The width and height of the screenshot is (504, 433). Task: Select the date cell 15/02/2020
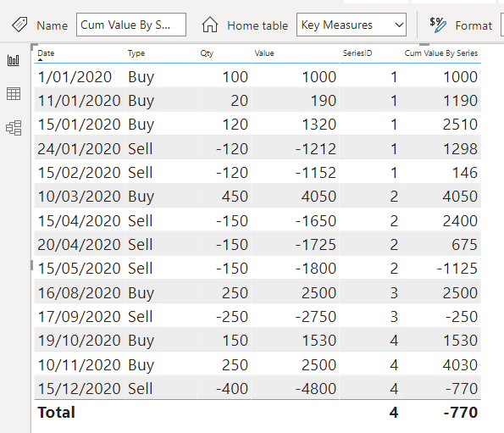click(x=79, y=173)
